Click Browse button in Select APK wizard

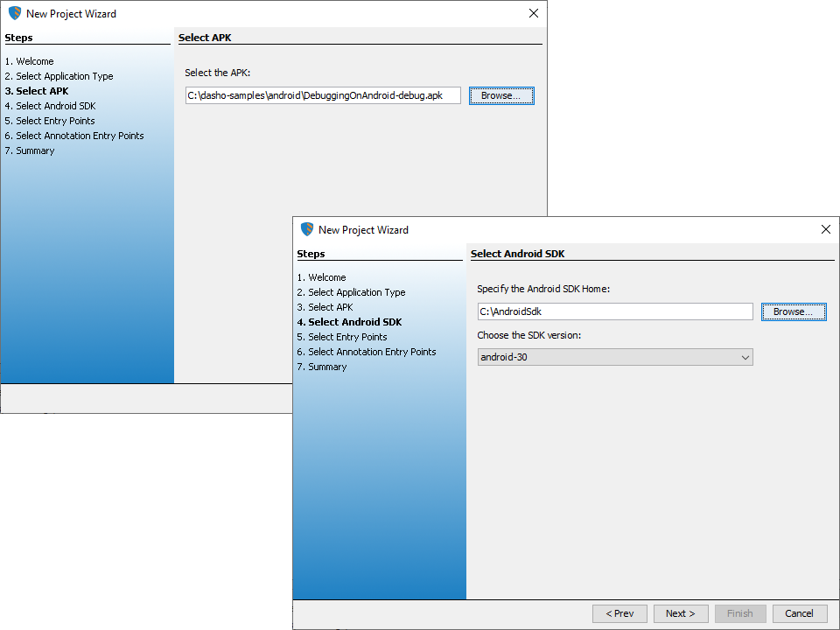(x=501, y=96)
